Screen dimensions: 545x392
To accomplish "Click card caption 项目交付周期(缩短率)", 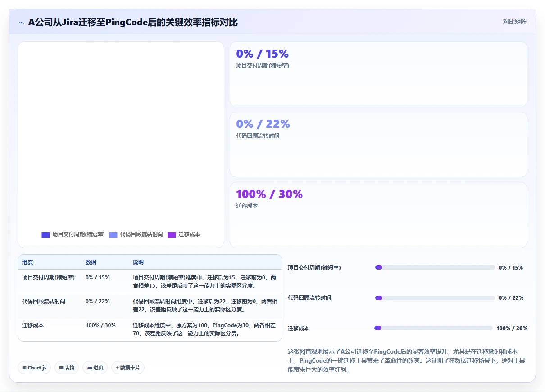I will (263, 66).
